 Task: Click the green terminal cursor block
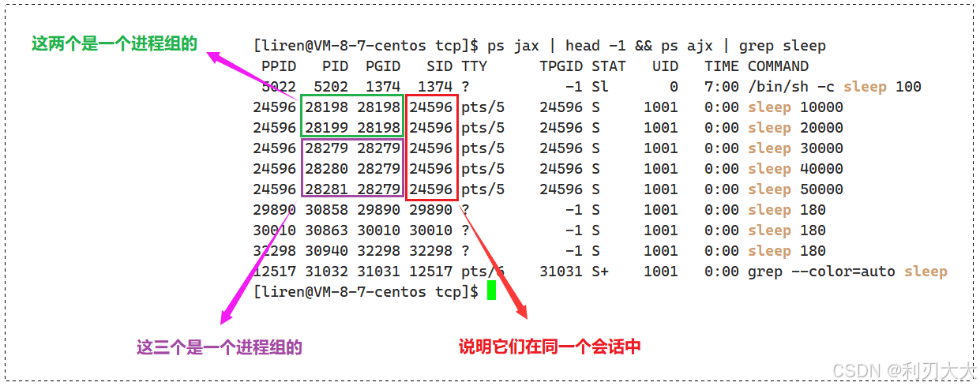[491, 291]
